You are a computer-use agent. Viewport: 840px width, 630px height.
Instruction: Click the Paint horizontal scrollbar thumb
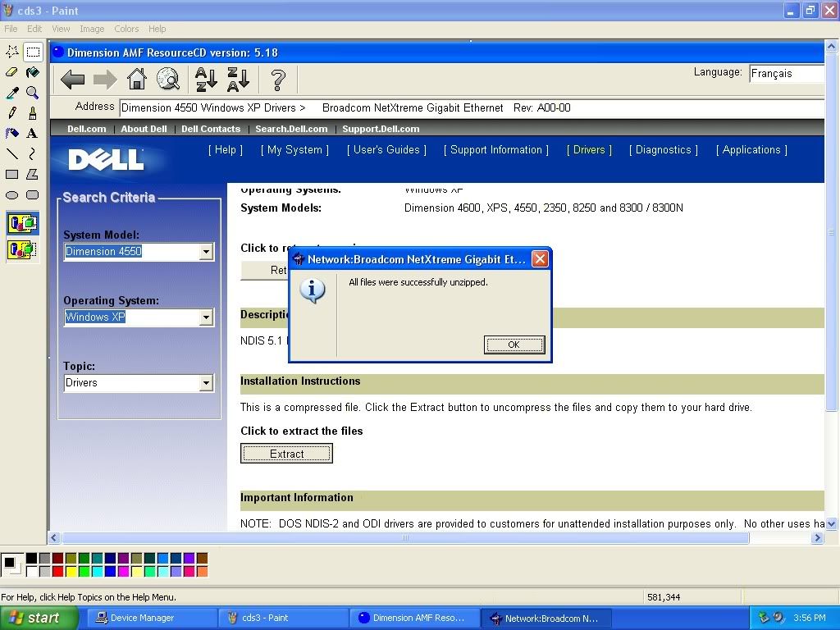(405, 538)
